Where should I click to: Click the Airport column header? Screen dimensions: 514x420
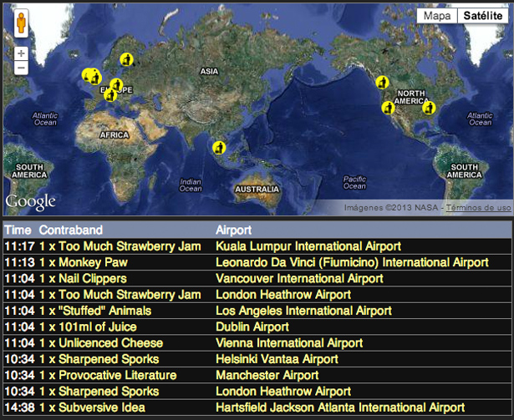click(234, 230)
